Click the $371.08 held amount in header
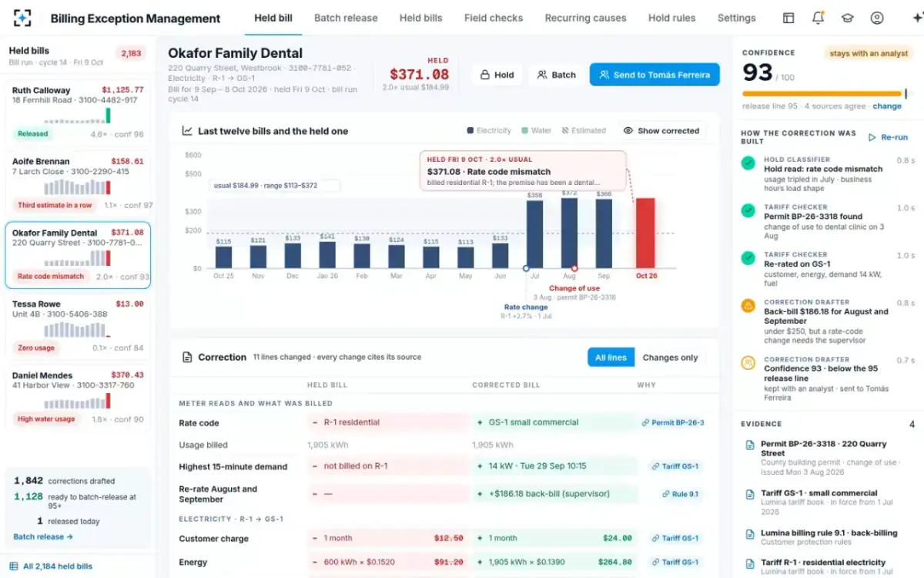The image size is (924, 578). point(419,75)
